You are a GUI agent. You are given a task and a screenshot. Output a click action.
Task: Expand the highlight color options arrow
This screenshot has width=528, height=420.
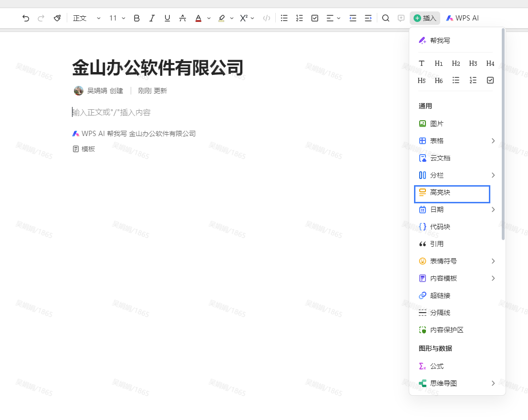click(232, 18)
